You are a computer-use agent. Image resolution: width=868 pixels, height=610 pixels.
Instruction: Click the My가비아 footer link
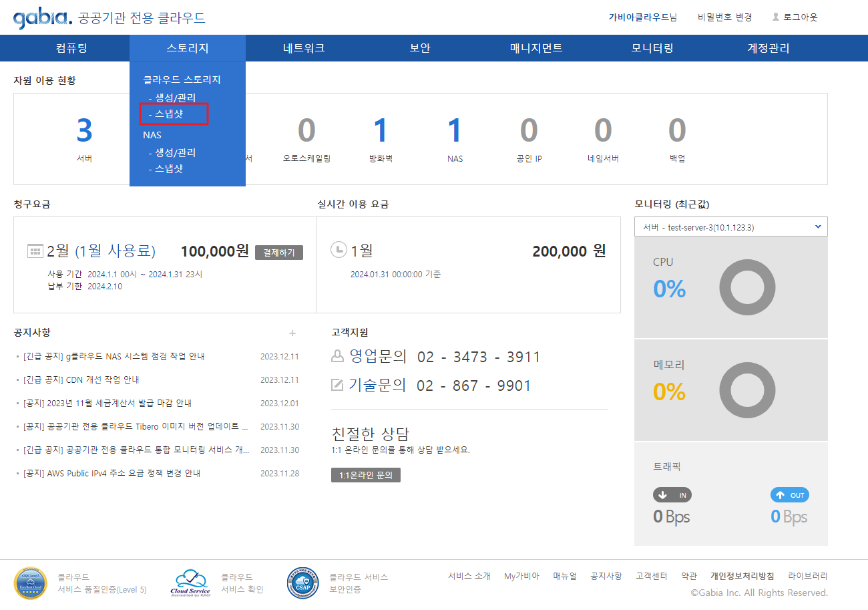(x=521, y=576)
